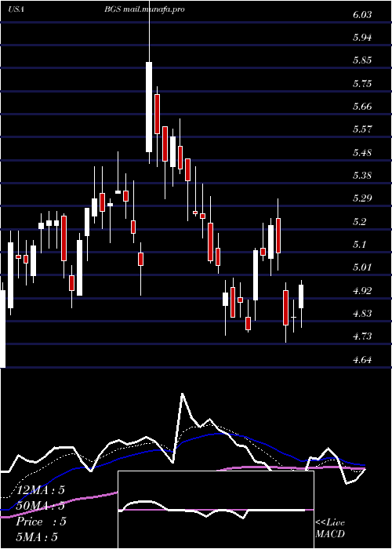Click the 5.66 price axis label
Screen dimensions: 392x549
click(362, 107)
